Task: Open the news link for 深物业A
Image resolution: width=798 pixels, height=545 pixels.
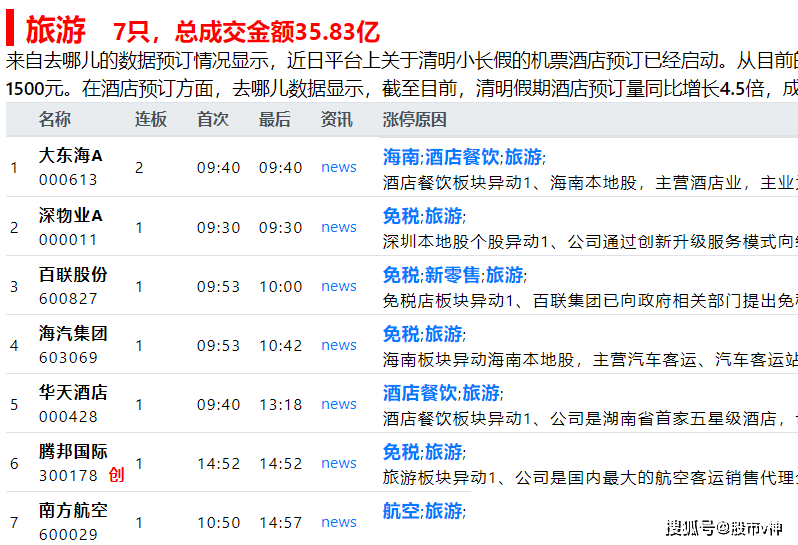Action: tap(338, 227)
